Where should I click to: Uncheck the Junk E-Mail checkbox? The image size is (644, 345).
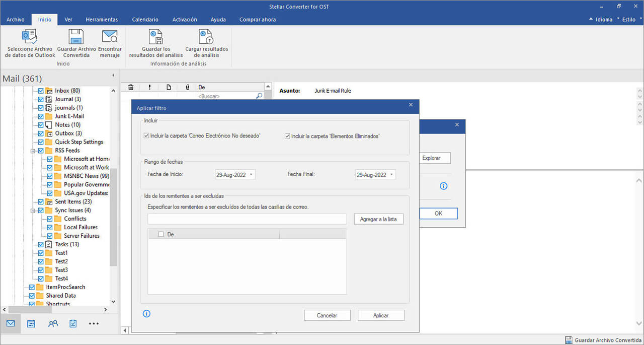click(41, 116)
